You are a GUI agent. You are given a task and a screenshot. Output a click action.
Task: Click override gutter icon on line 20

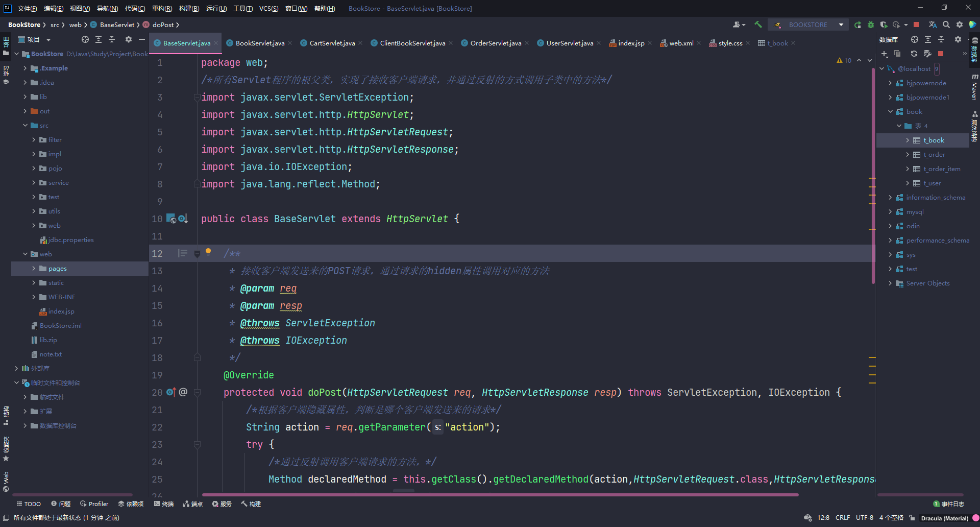point(171,392)
